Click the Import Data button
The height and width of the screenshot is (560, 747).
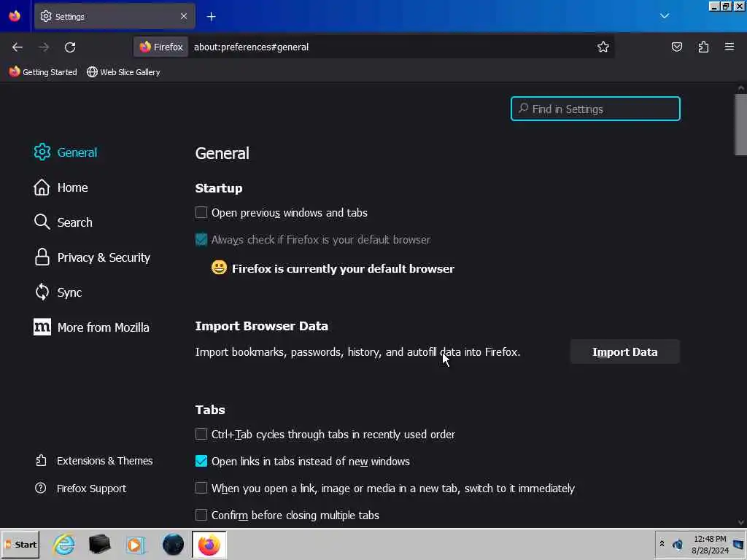point(624,352)
